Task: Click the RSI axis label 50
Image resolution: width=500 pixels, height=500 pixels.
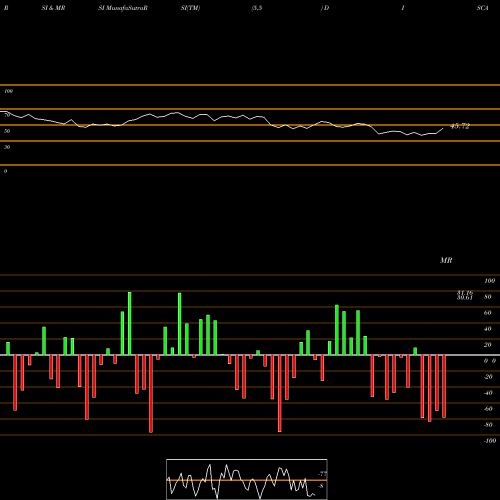Action: click(x=7, y=131)
